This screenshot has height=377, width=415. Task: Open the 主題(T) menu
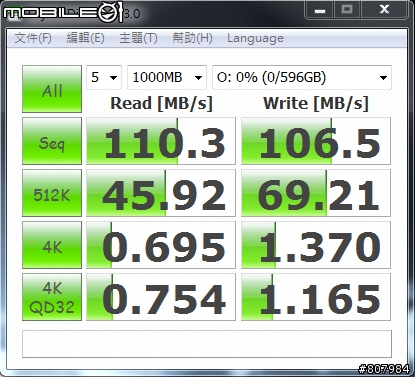(138, 38)
